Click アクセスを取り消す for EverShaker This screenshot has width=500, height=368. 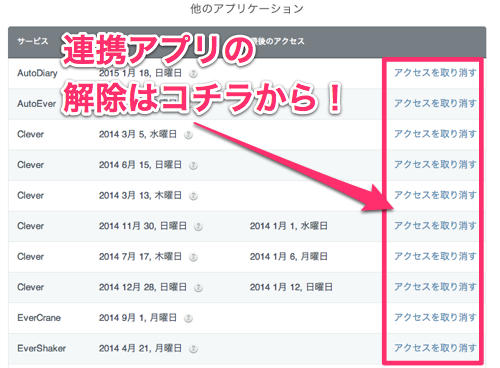tap(435, 348)
